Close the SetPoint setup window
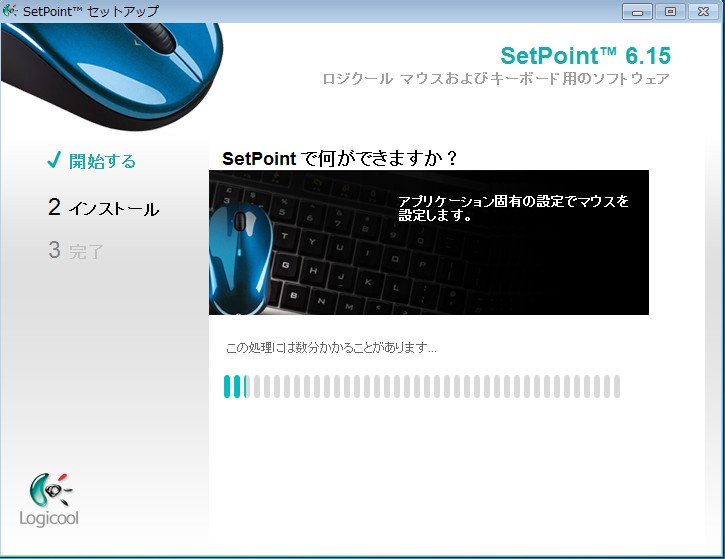Viewport: 725px width, 559px height. point(703,12)
